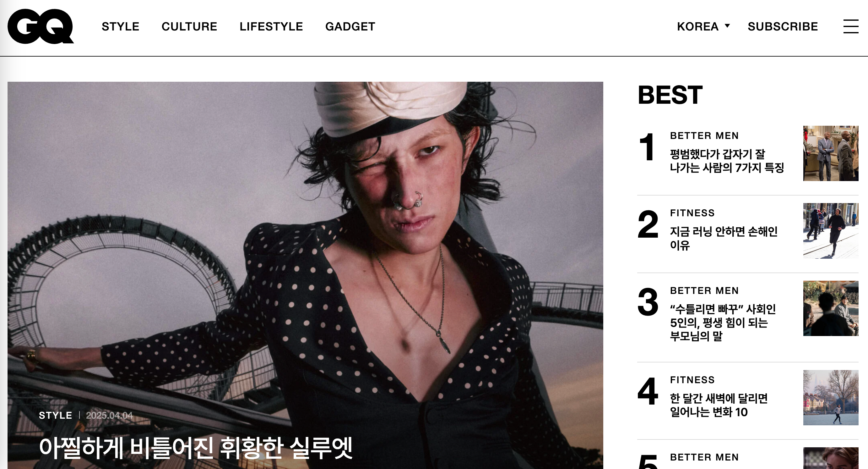Viewport: 868px width, 469px height.
Task: Open the running article 지금 러닝 안하면 손해인 이유
Action: (724, 238)
